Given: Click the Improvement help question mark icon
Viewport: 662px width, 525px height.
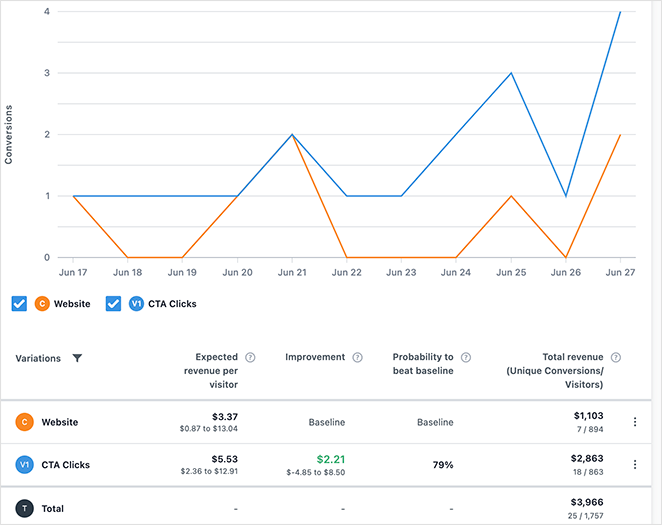Looking at the screenshot, I should click(x=357, y=357).
